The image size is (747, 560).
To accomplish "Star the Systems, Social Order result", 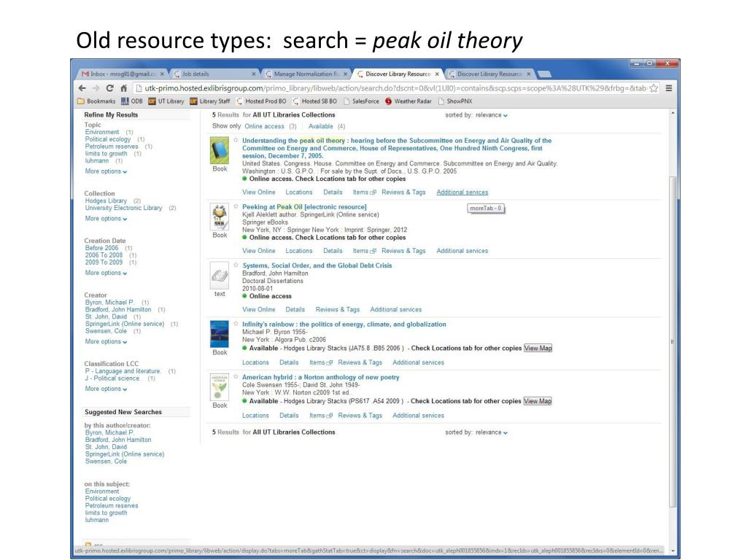I will pyautogui.click(x=236, y=265).
